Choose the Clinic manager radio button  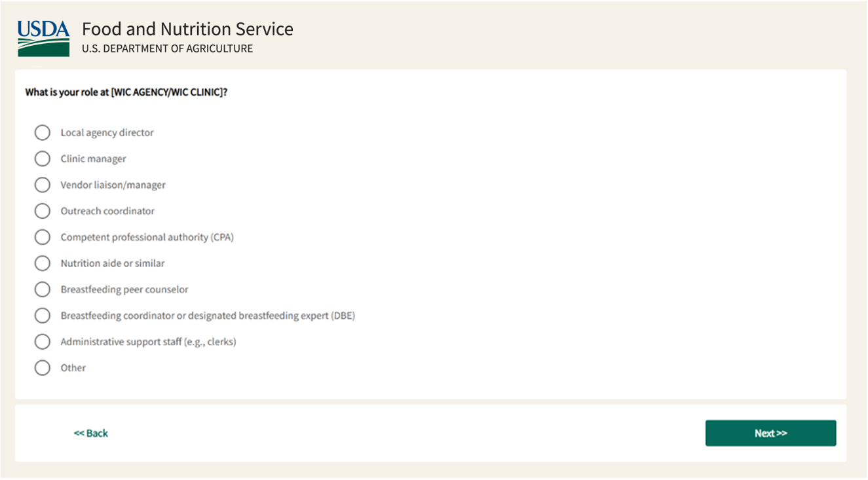43,159
